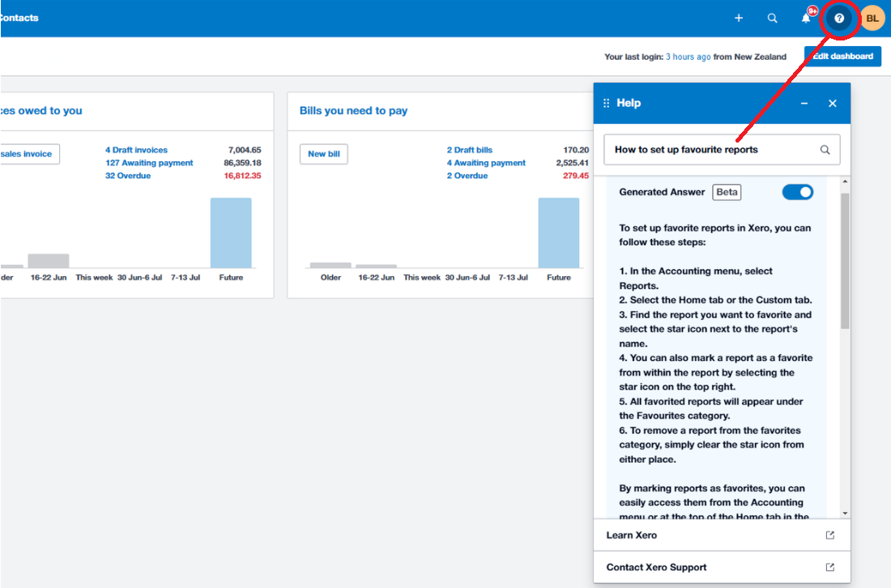Click the Future bar in the invoices chart
This screenshot has width=891, height=588.
(x=231, y=233)
